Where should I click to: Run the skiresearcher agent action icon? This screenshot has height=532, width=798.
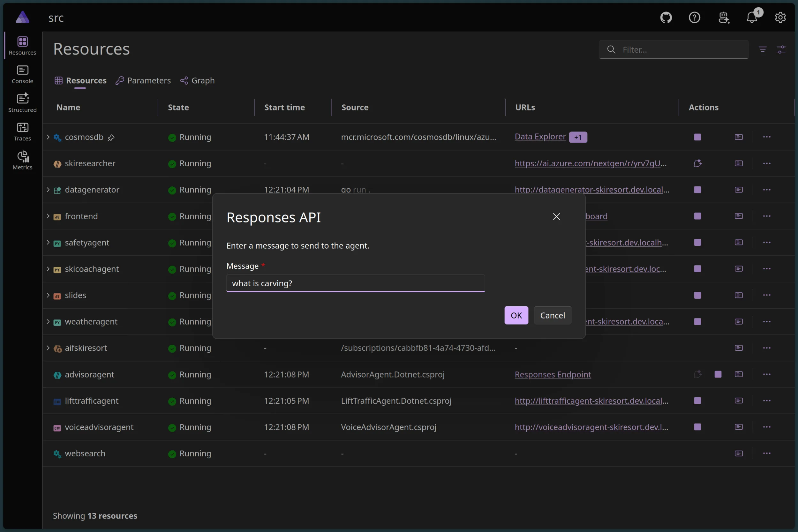697,163
